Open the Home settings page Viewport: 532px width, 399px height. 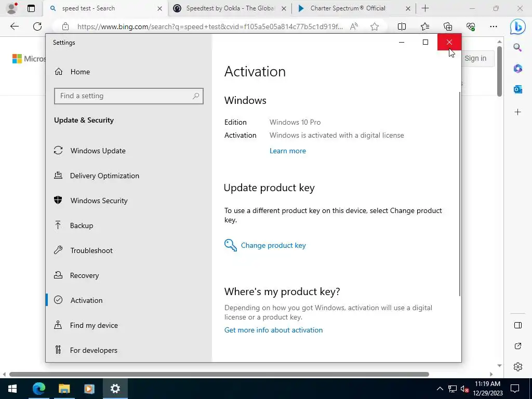(x=80, y=72)
